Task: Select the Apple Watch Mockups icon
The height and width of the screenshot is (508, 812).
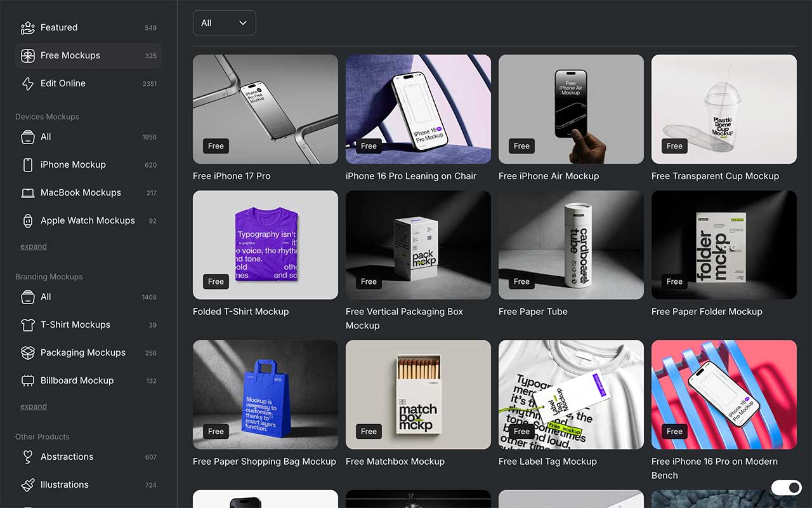Action: point(27,220)
